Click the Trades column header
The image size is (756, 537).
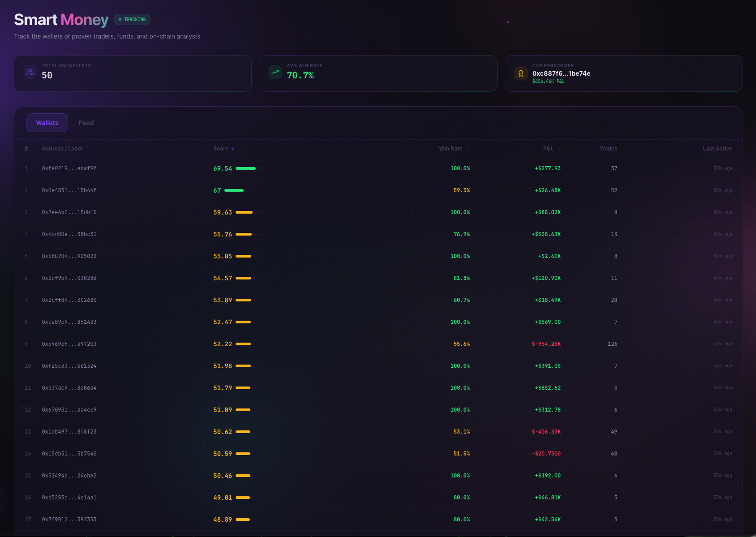click(x=609, y=148)
